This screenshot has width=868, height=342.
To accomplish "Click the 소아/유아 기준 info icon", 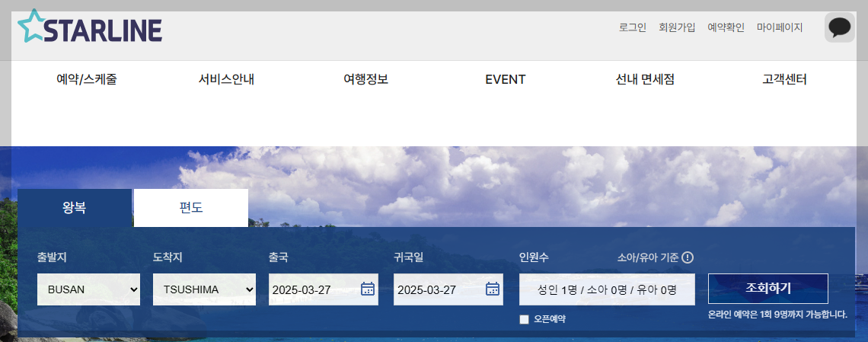I will (688, 257).
